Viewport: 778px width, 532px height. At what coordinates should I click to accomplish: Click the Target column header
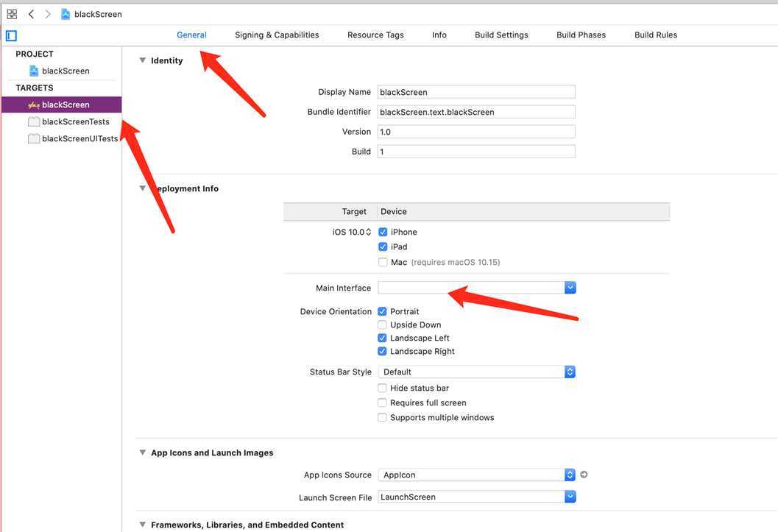coord(354,212)
